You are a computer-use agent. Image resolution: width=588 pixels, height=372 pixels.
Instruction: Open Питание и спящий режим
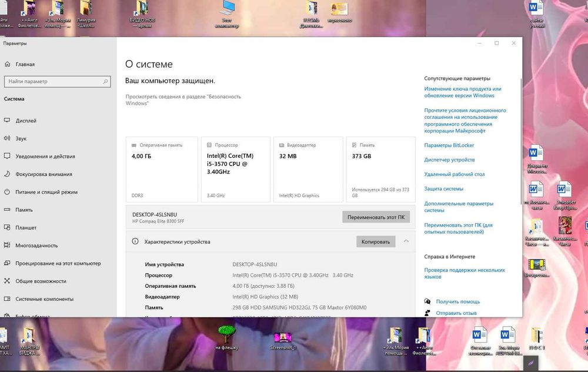pyautogui.click(x=46, y=192)
